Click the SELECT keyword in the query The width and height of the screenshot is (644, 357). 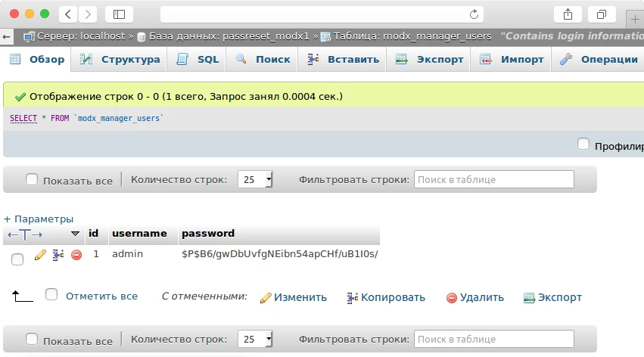[x=23, y=118]
